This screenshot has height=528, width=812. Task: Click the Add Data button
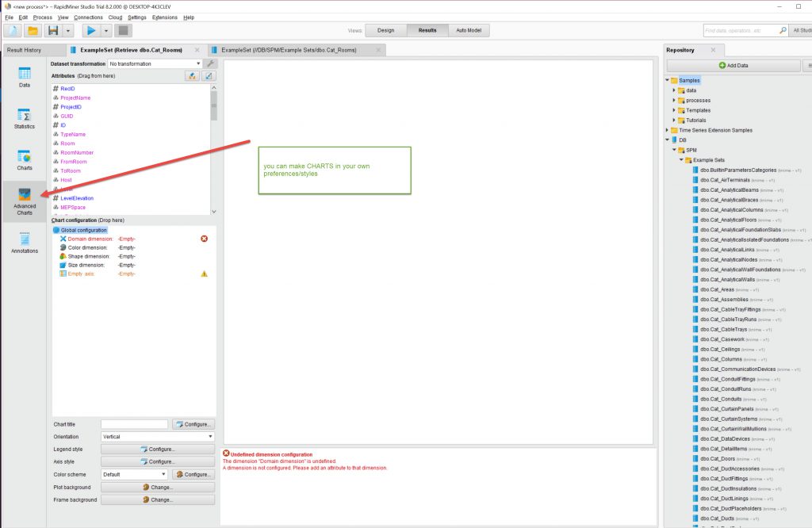click(733, 65)
